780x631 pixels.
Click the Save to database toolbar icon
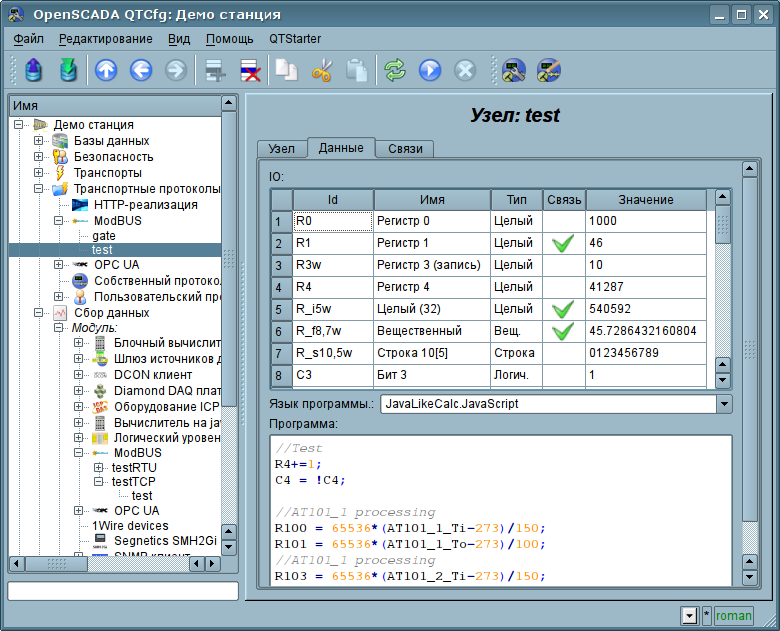pos(68,70)
